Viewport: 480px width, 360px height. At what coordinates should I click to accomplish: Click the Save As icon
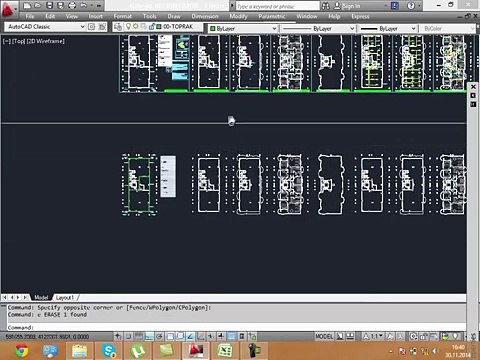(x=60, y=6)
